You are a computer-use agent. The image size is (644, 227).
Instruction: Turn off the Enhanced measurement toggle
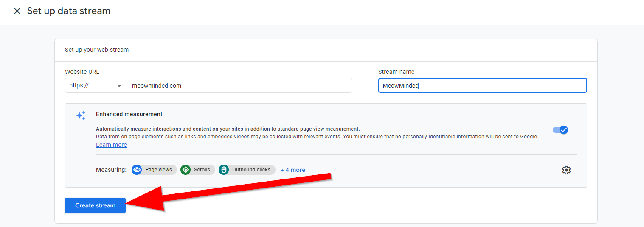[560, 130]
